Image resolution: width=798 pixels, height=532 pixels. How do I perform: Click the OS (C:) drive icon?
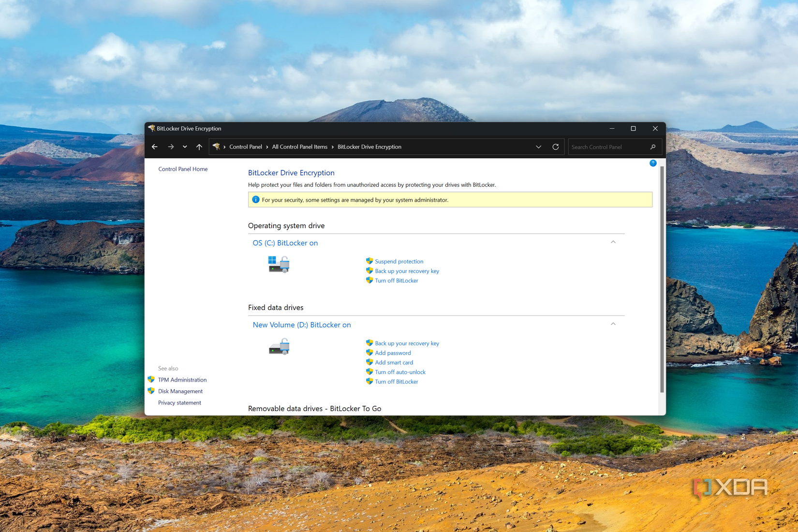click(x=278, y=264)
